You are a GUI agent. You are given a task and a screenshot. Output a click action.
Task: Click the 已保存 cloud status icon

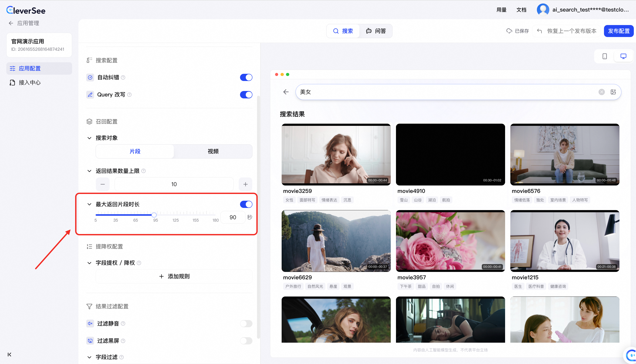click(509, 31)
